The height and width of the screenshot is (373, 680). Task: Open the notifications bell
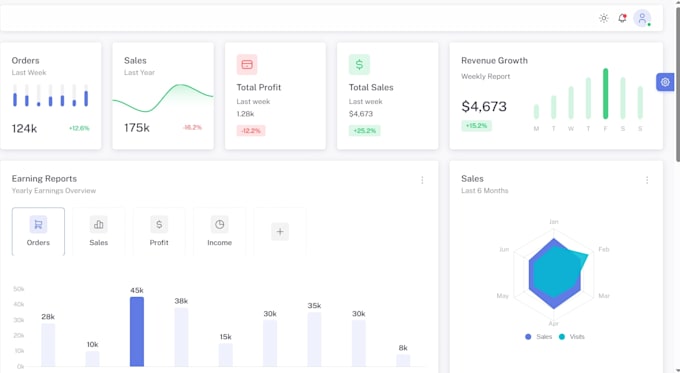(x=622, y=18)
